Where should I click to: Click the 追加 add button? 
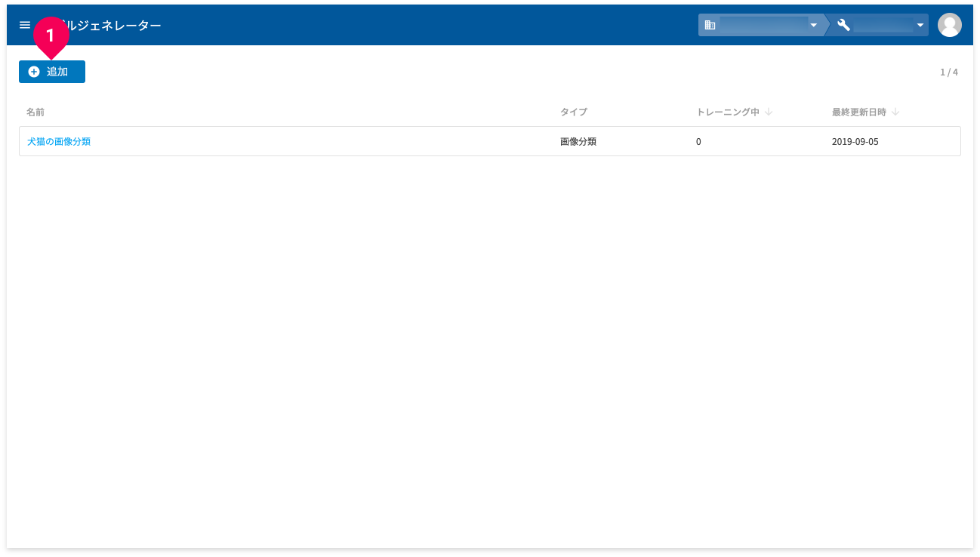click(52, 72)
